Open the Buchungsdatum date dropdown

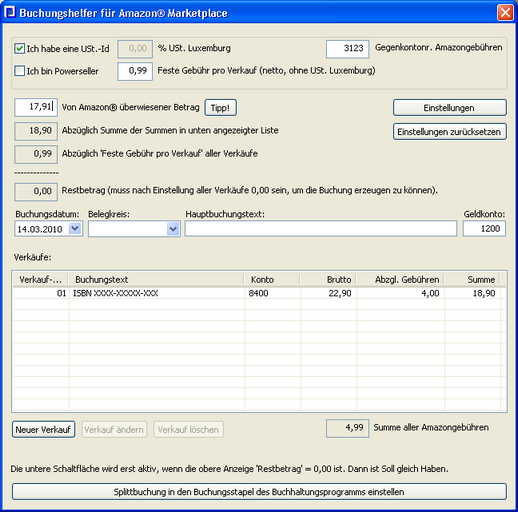pos(75,229)
